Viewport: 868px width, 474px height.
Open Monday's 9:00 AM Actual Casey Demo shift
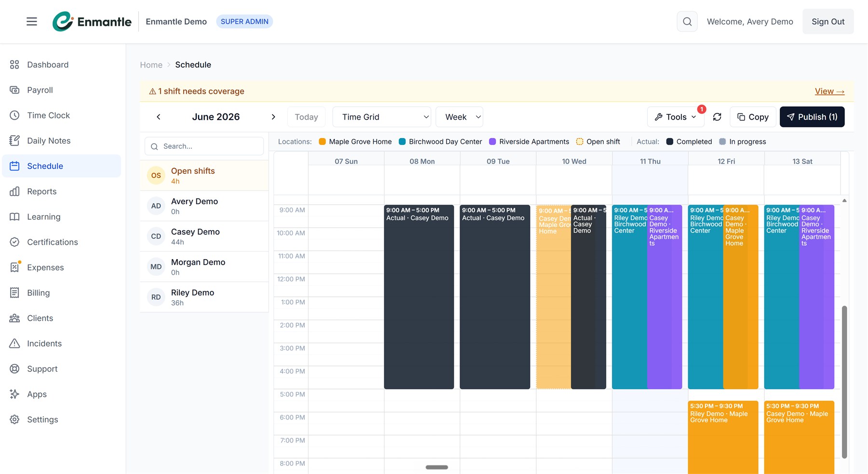419,297
